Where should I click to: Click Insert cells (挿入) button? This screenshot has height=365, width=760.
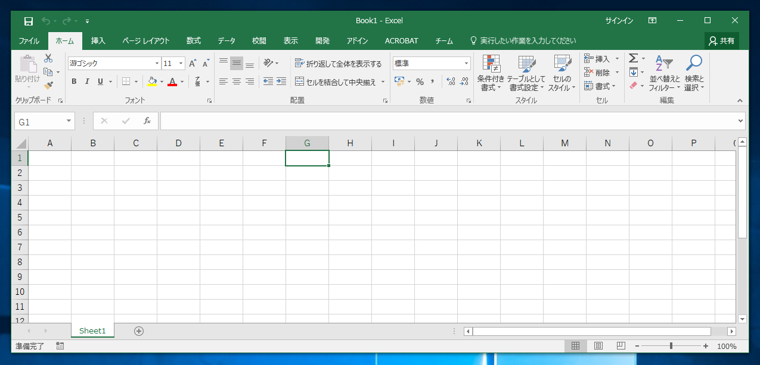click(597, 59)
